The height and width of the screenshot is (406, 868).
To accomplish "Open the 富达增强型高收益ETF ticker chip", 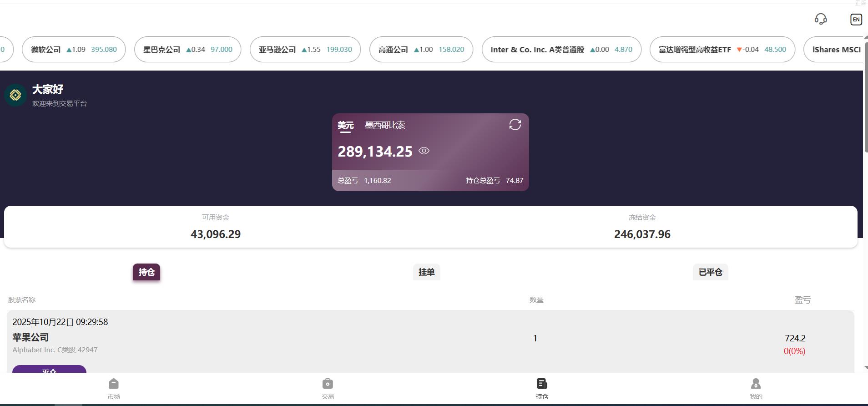I will [722, 50].
